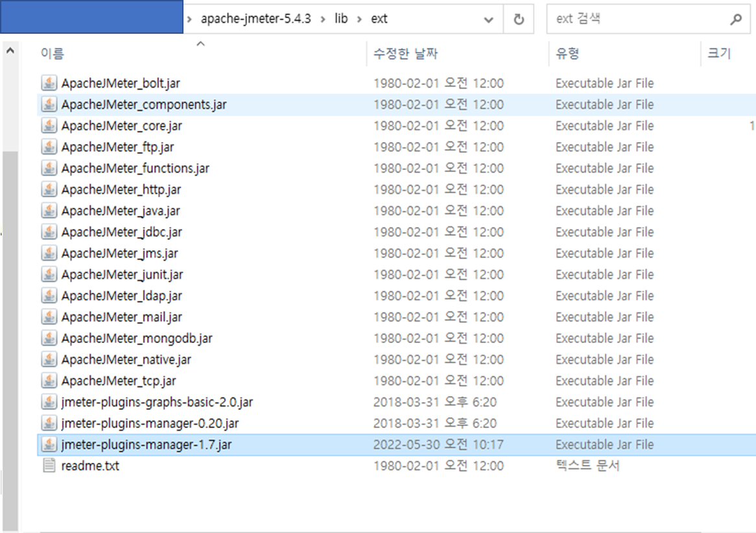Click the jar icon of ApacheJMeter_mail.jar
The image size is (756, 533).
(x=49, y=316)
